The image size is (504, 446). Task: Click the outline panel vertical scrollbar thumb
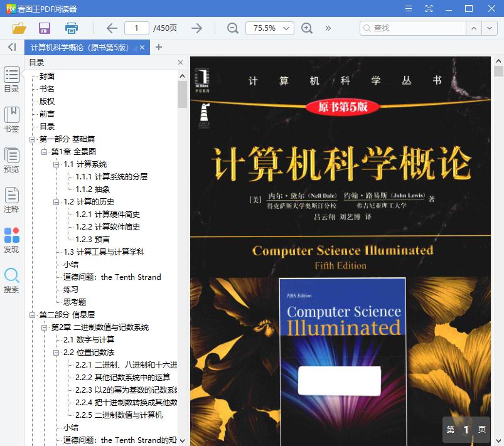182,94
